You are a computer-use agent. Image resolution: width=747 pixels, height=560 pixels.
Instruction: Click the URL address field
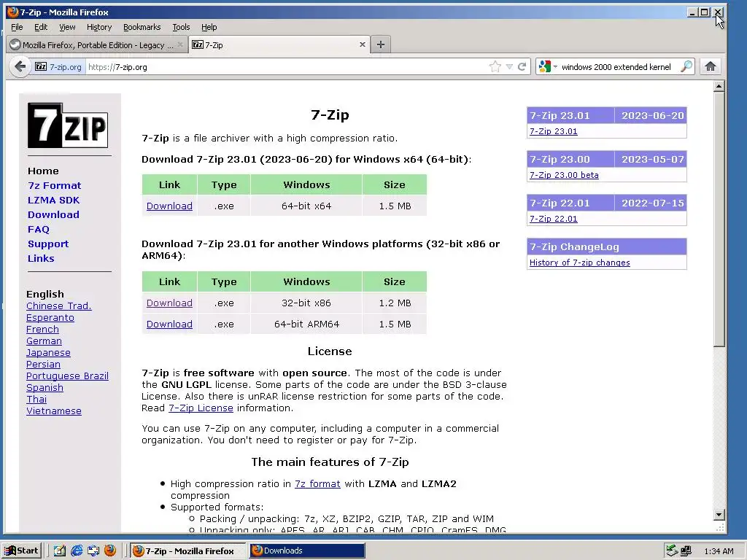tap(286, 67)
